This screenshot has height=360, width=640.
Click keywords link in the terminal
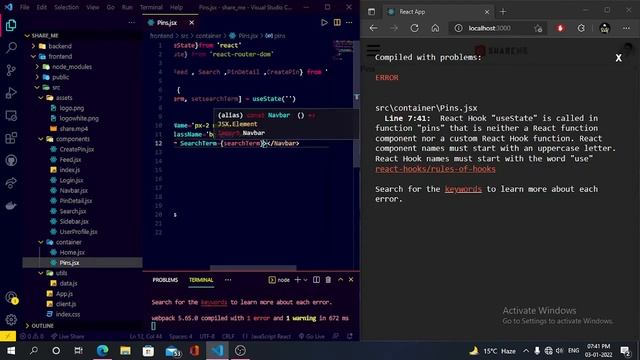pyautogui.click(x=214, y=302)
